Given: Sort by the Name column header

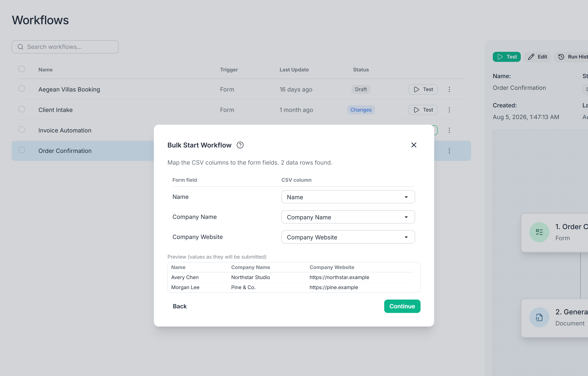Looking at the screenshot, I should pos(46,70).
